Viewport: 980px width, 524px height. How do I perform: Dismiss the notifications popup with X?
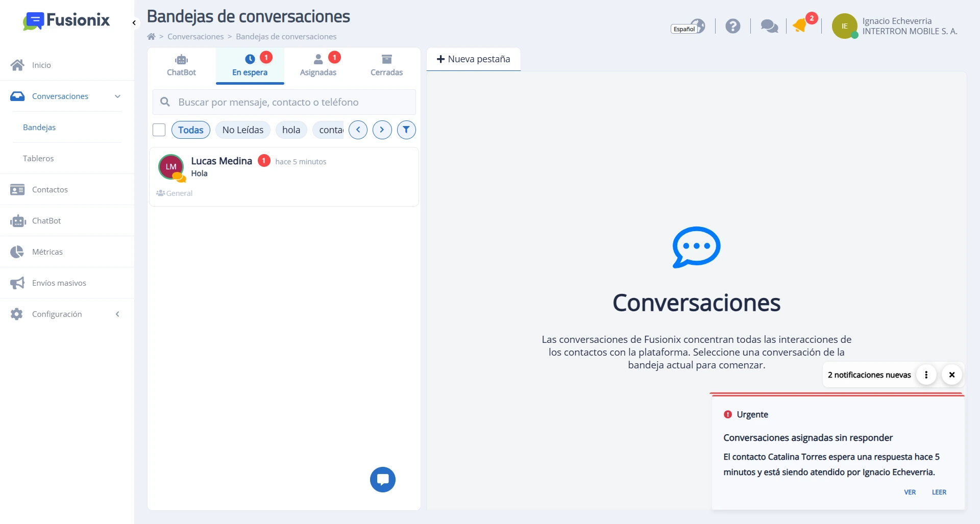coord(952,375)
